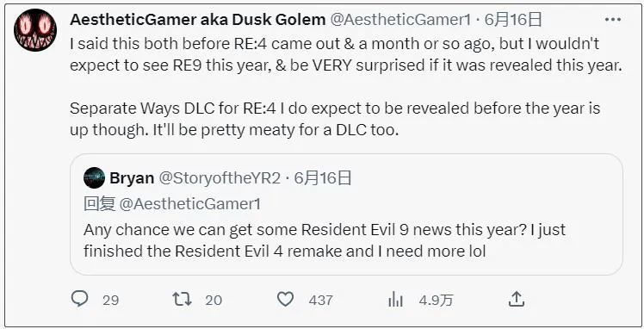Click the 4.9万 views count
Image resolution: width=644 pixels, height=329 pixels.
[x=436, y=301]
